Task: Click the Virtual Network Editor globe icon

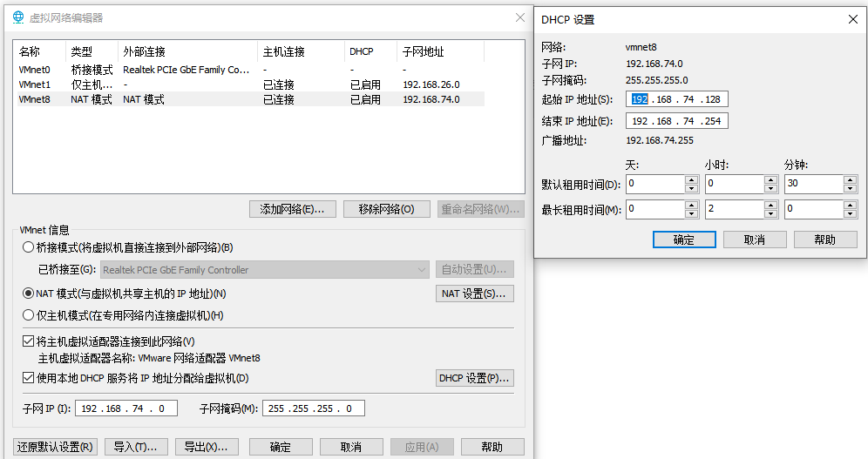Action: (18, 17)
